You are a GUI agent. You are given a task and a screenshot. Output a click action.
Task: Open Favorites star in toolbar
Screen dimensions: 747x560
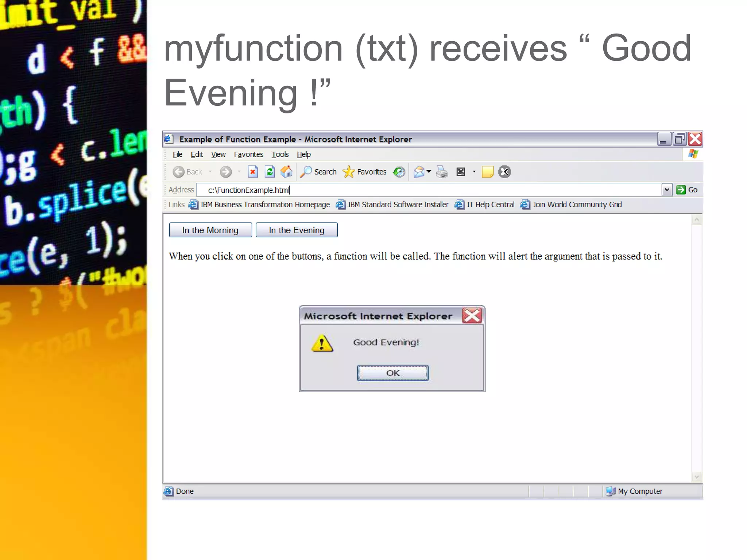click(x=364, y=172)
